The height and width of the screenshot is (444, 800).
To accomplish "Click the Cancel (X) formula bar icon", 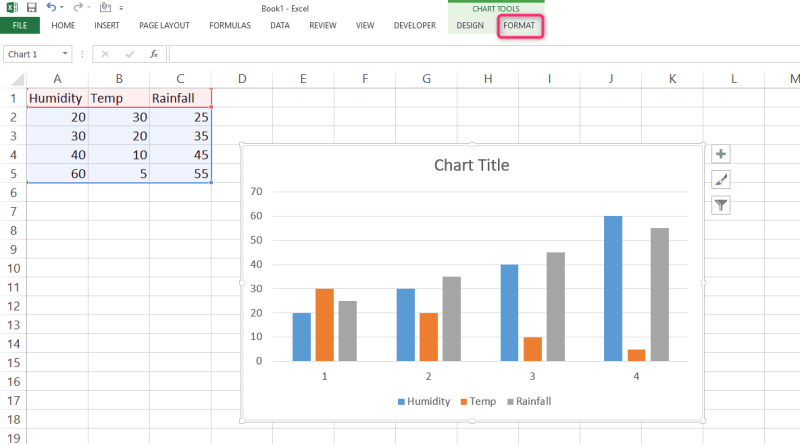I will click(x=105, y=54).
